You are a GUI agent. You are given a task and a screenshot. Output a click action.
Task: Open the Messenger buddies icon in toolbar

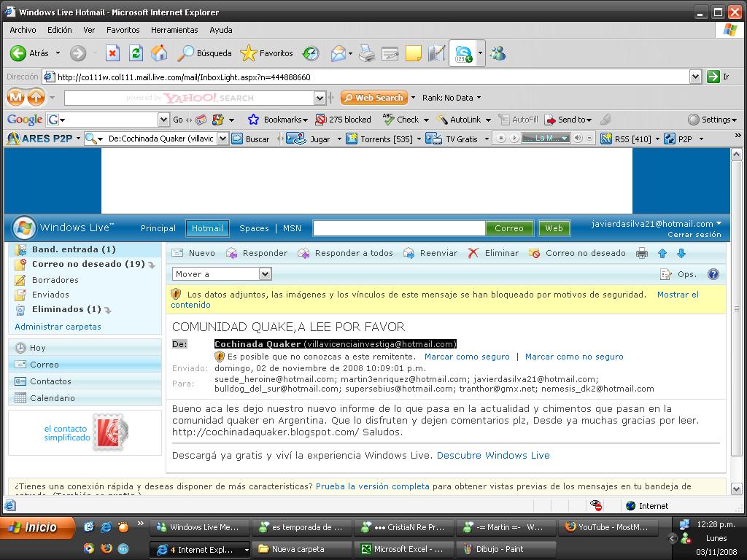(498, 53)
